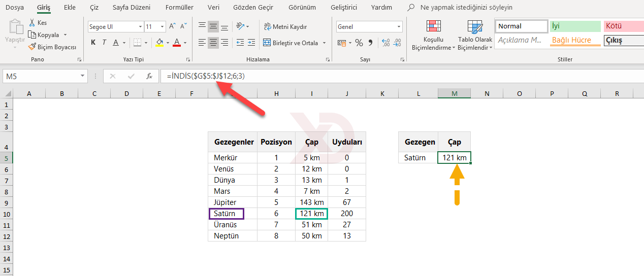
Task: Apply the Kötü cell style
Action: click(x=624, y=26)
